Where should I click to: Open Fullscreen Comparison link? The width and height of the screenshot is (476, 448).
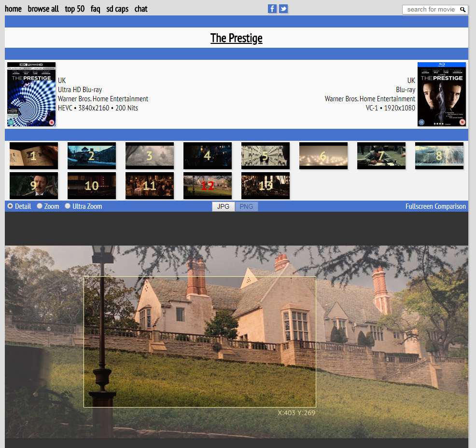click(x=435, y=206)
